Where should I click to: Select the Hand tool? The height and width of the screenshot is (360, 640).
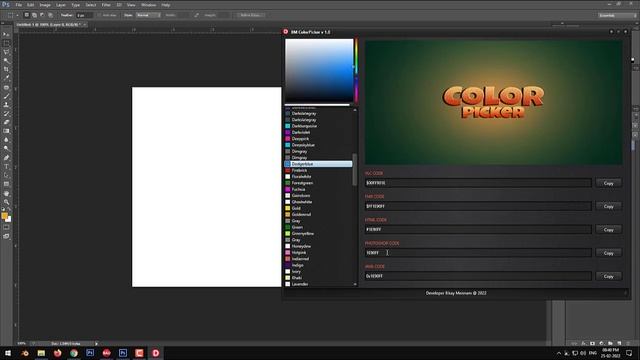(x=6, y=193)
